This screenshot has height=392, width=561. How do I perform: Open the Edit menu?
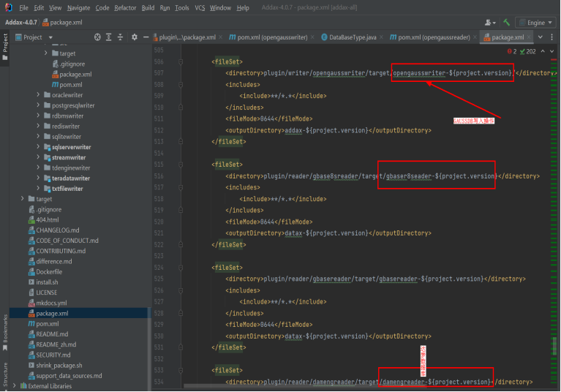(39, 7)
